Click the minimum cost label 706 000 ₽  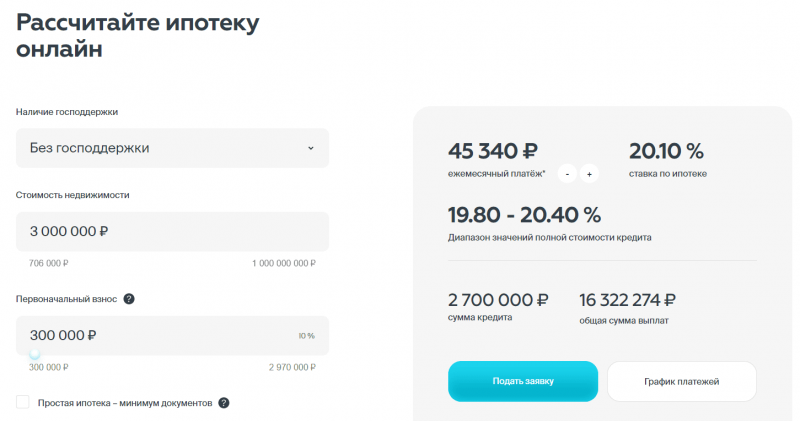pos(49,264)
